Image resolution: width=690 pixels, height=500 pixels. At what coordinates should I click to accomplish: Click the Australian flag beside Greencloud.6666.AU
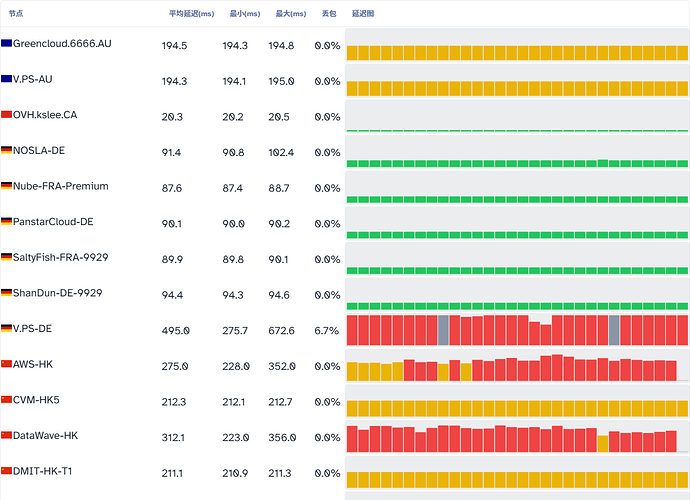[6, 43]
